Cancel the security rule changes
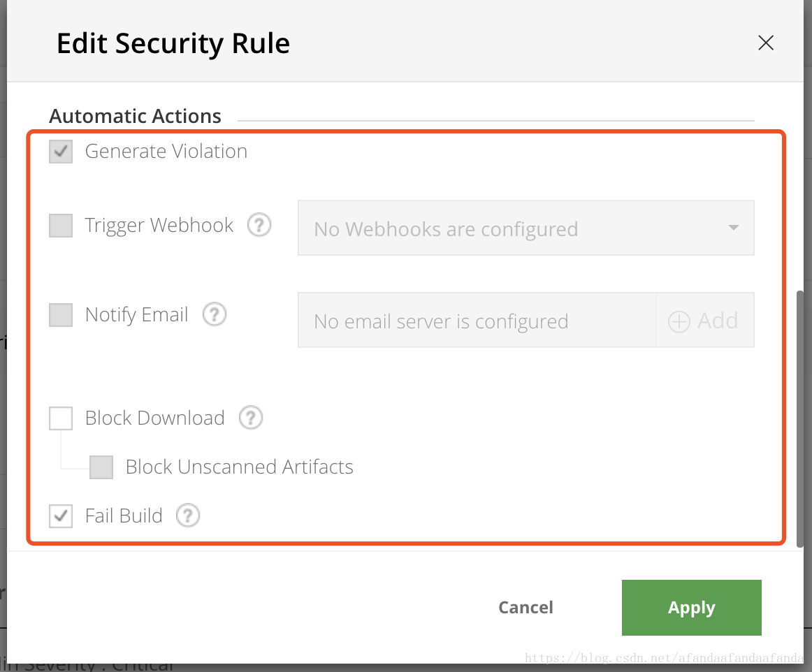The image size is (812, 672). pyautogui.click(x=525, y=608)
